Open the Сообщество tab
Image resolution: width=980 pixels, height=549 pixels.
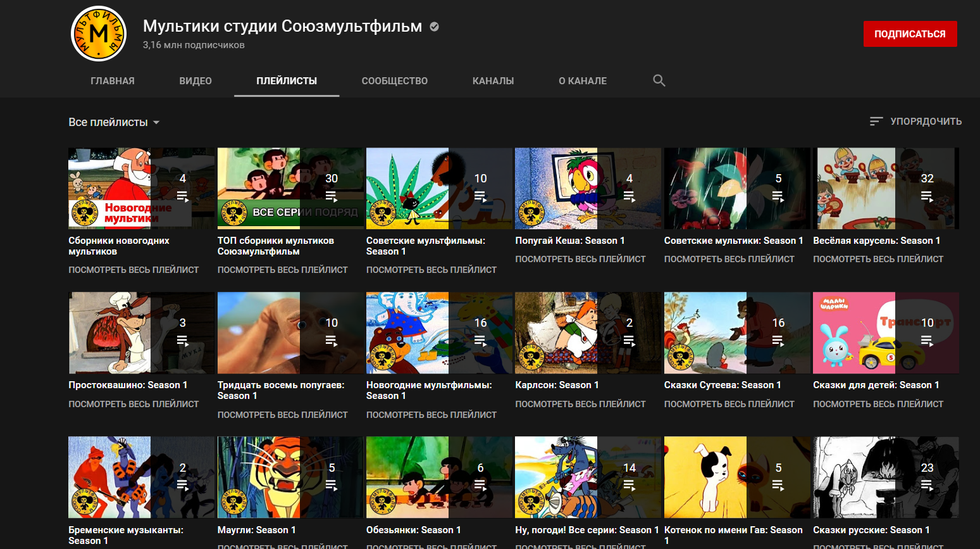click(394, 81)
